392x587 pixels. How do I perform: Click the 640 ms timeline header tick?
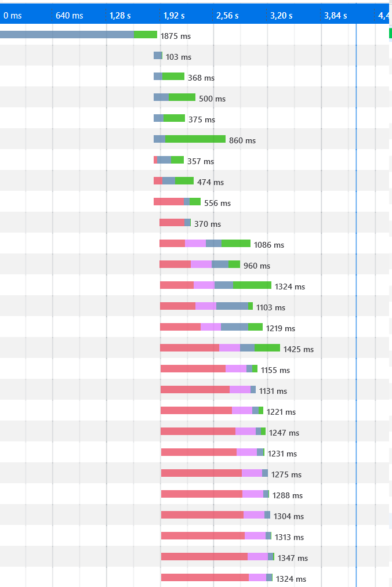pyautogui.click(x=69, y=16)
